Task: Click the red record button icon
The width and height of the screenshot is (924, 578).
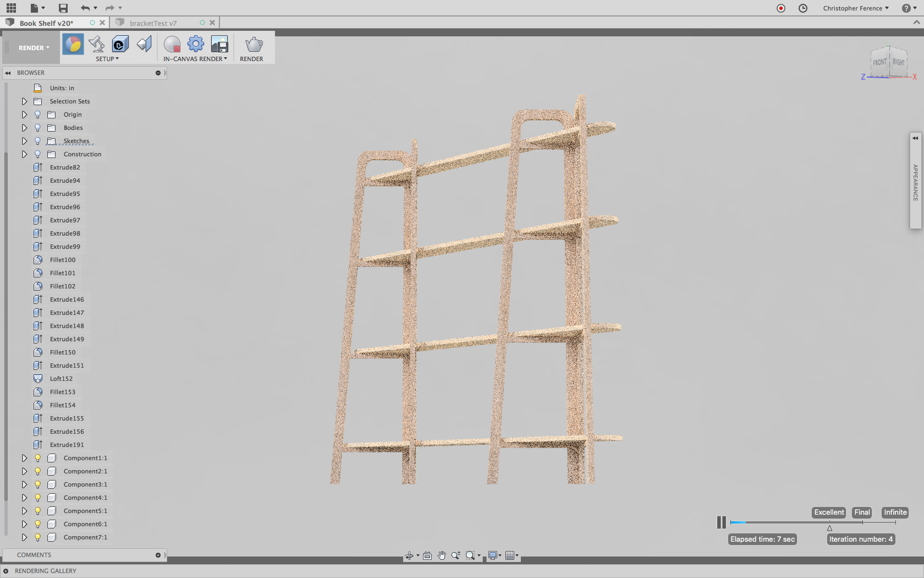Action: 781,8
